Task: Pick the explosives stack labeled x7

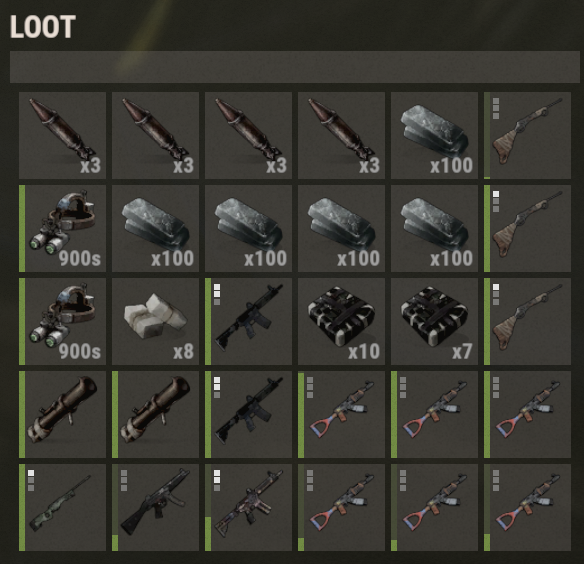Action: click(x=434, y=321)
